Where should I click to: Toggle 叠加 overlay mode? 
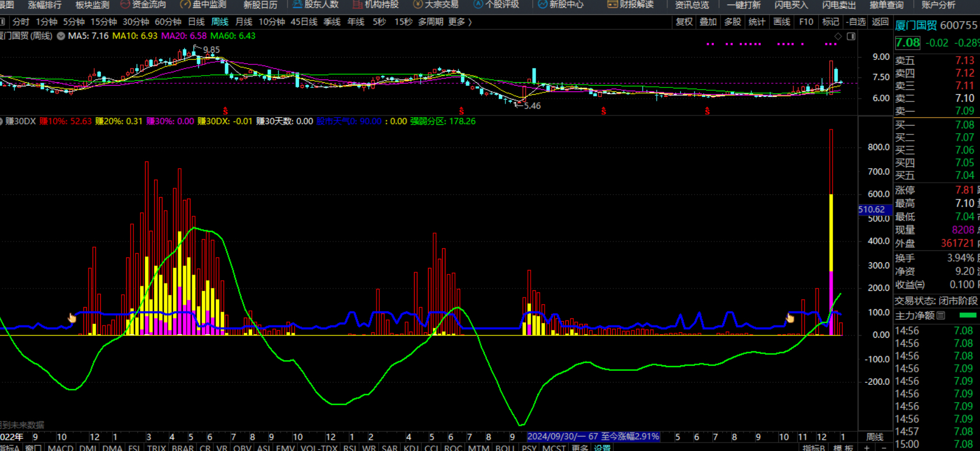(x=708, y=22)
